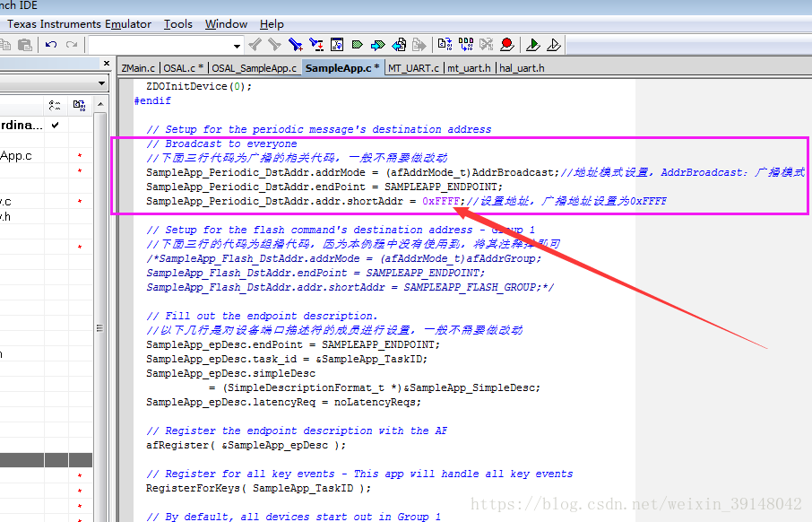Click the afRegister( &SampleApp_epDesc ); line
Screen dimensions: 812x522
(246, 445)
